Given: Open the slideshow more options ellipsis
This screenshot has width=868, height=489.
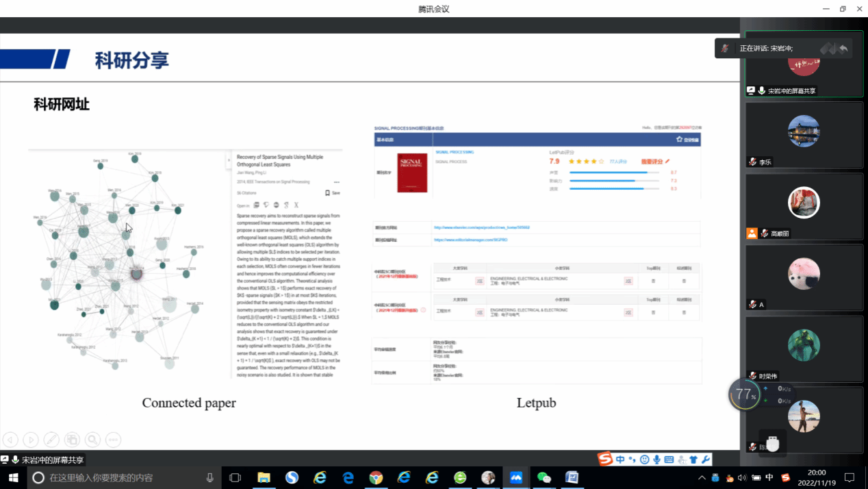Looking at the screenshot, I should (113, 440).
